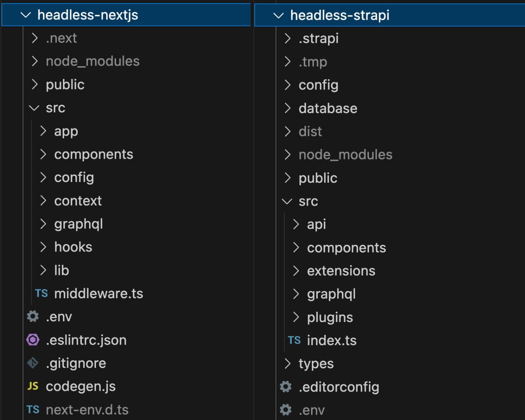Collapse the headless-strapi root folder

[278, 16]
